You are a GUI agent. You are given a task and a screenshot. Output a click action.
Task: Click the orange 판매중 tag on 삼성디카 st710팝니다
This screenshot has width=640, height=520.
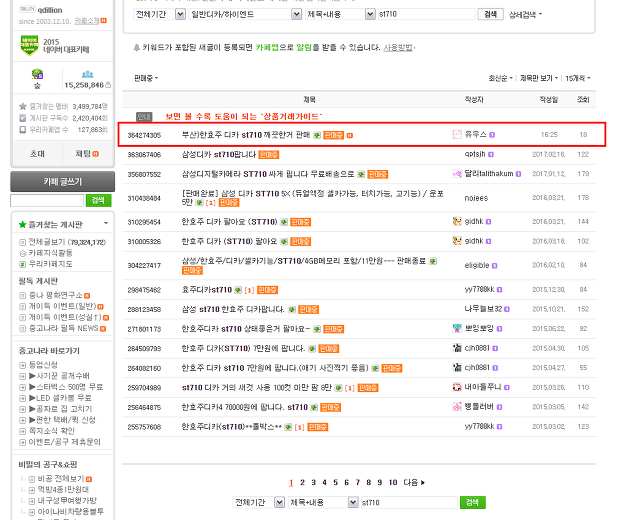[x=269, y=155]
